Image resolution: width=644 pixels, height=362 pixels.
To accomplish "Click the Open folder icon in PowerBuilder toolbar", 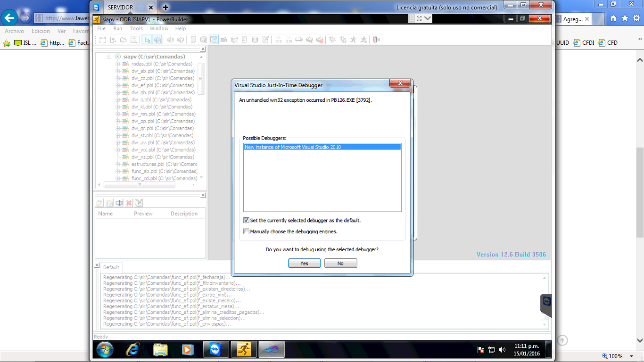I will [x=124, y=40].
